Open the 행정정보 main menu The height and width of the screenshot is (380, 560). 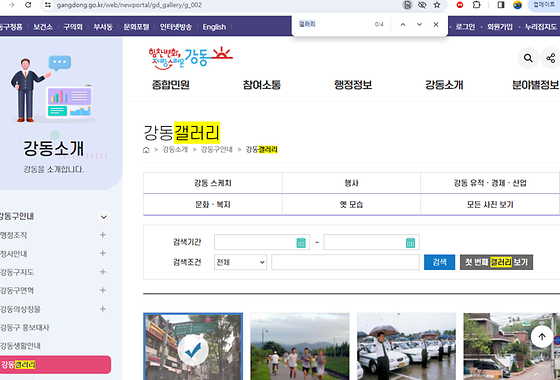353,85
